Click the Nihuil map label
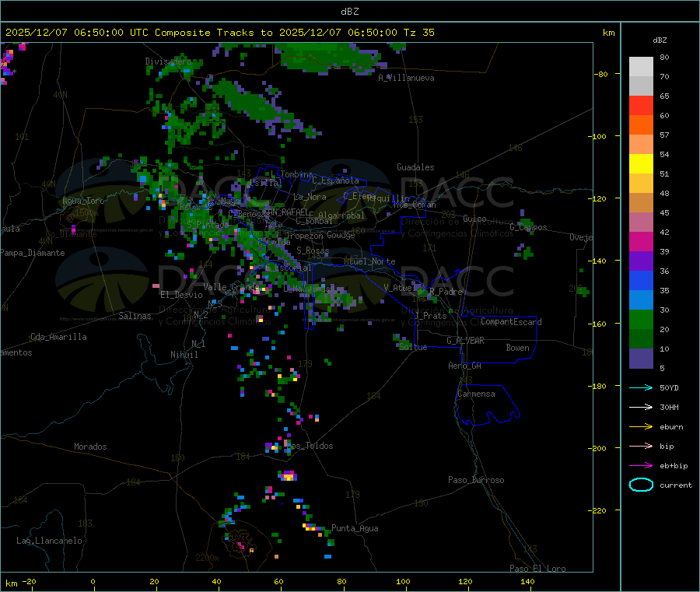Viewport: 700px width, 592px height. pyautogui.click(x=184, y=355)
